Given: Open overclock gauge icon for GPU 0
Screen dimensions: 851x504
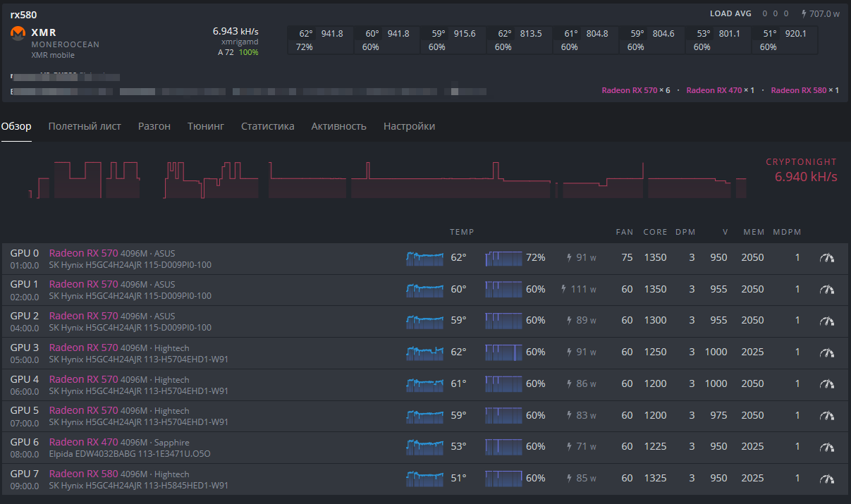Looking at the screenshot, I should [826, 258].
